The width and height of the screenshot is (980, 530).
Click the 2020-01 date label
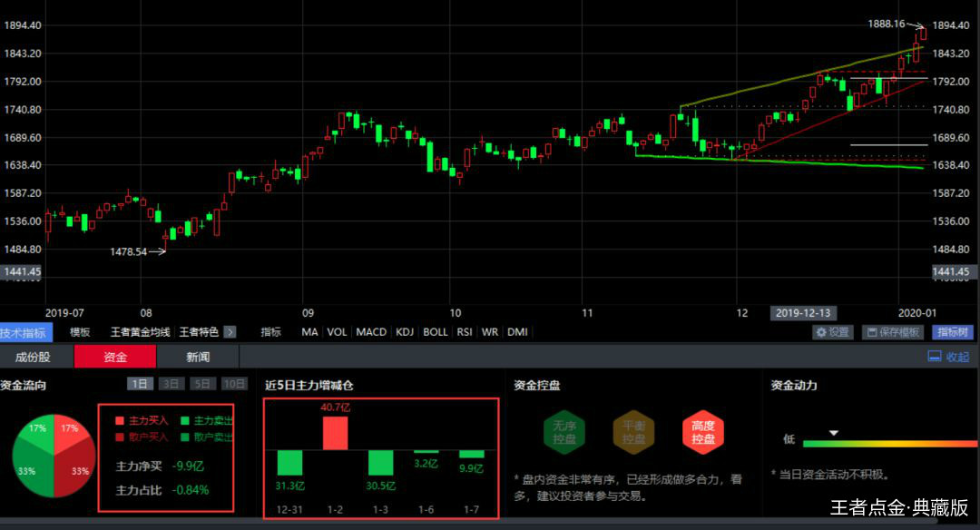(916, 313)
